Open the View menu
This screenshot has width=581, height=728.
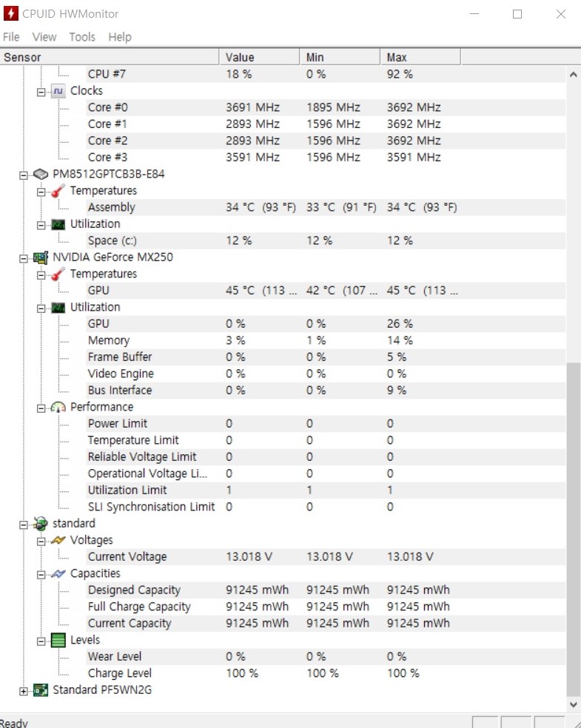(x=44, y=37)
